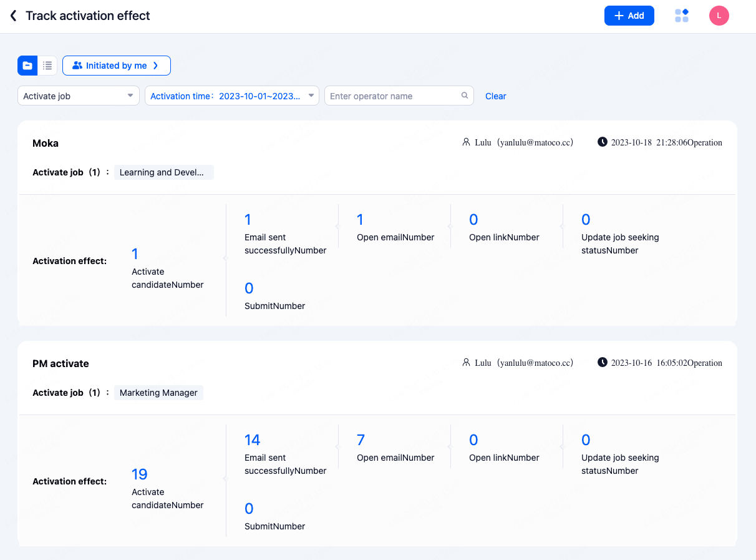Expand the Initiated by me filter
This screenshot has width=756, height=560.
[x=117, y=66]
